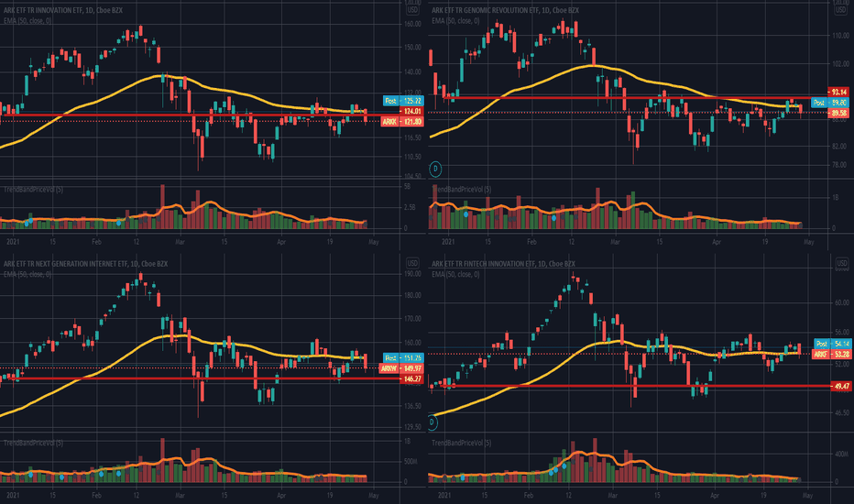Click the ARKK 121.80 price label

tap(402, 122)
